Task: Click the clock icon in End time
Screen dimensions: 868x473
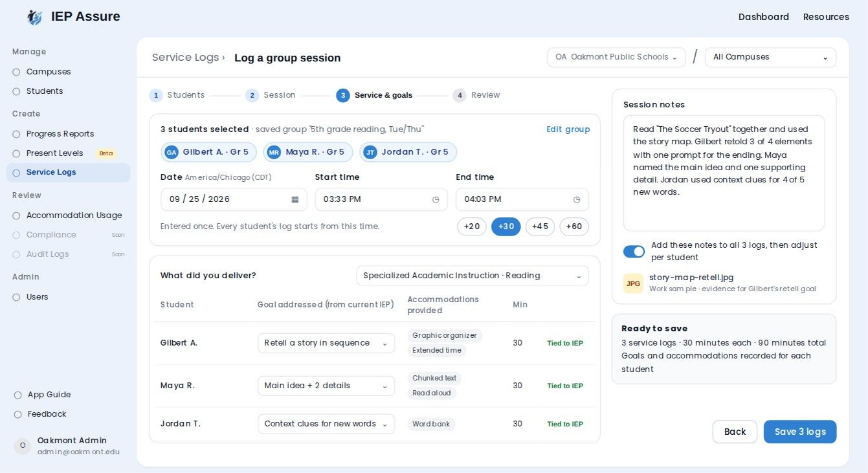Action: [577, 199]
